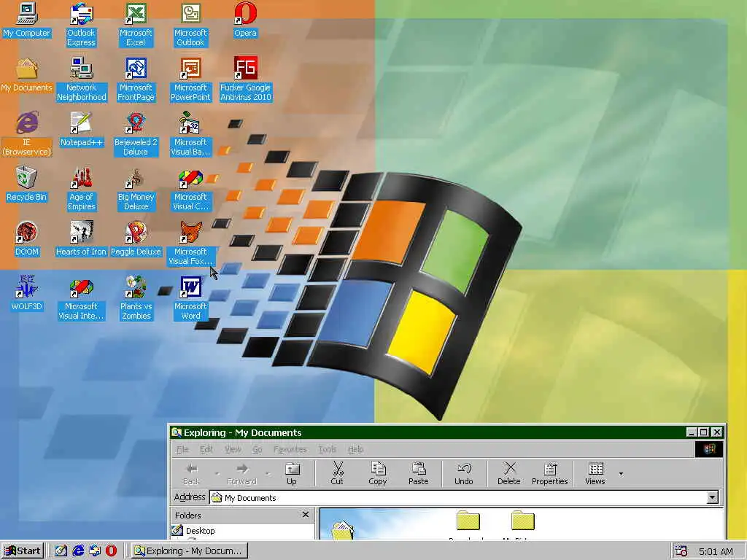747x560 pixels.
Task: Click the Paste toolbar button
Action: tap(418, 473)
